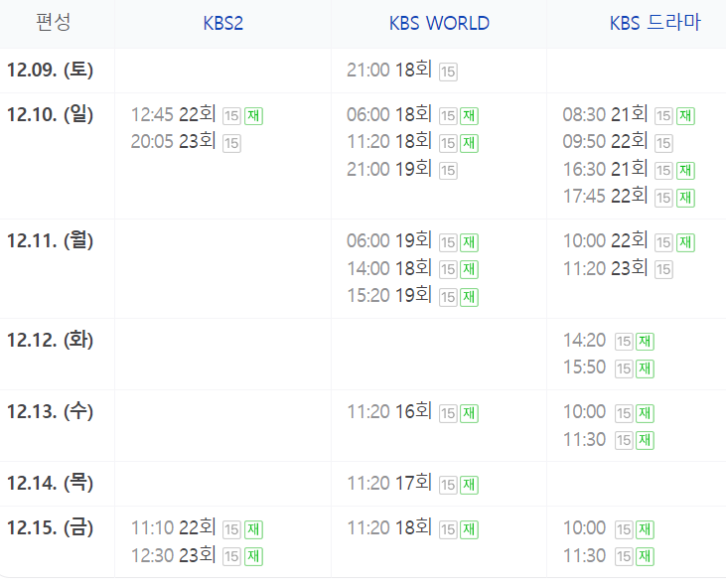The width and height of the screenshot is (726, 588).
Task: Click the 15 age-rating badge beside KBS2 20:05 23회
Action: (232, 143)
